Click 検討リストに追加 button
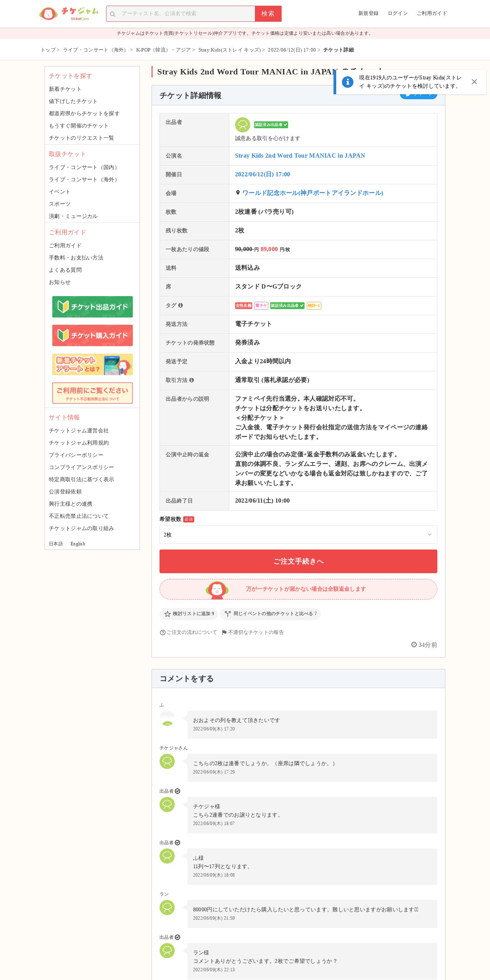The height and width of the screenshot is (980, 490). coord(189,614)
